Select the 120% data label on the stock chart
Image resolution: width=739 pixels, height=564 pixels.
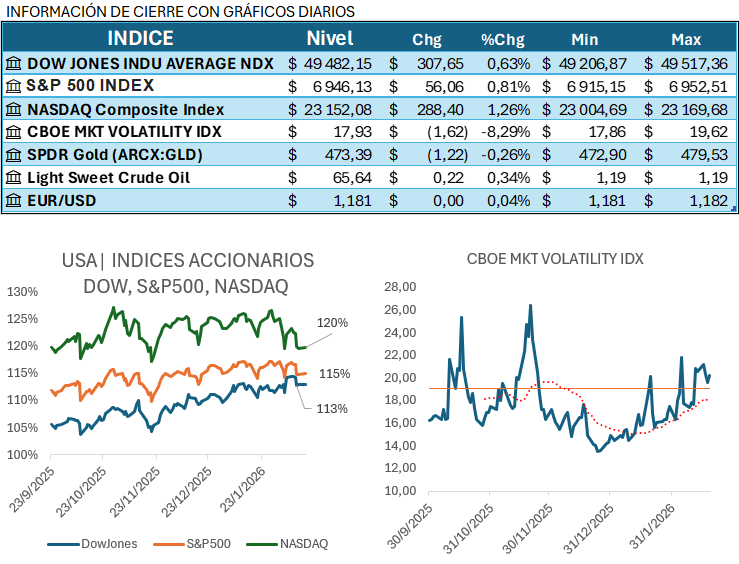[x=333, y=323]
